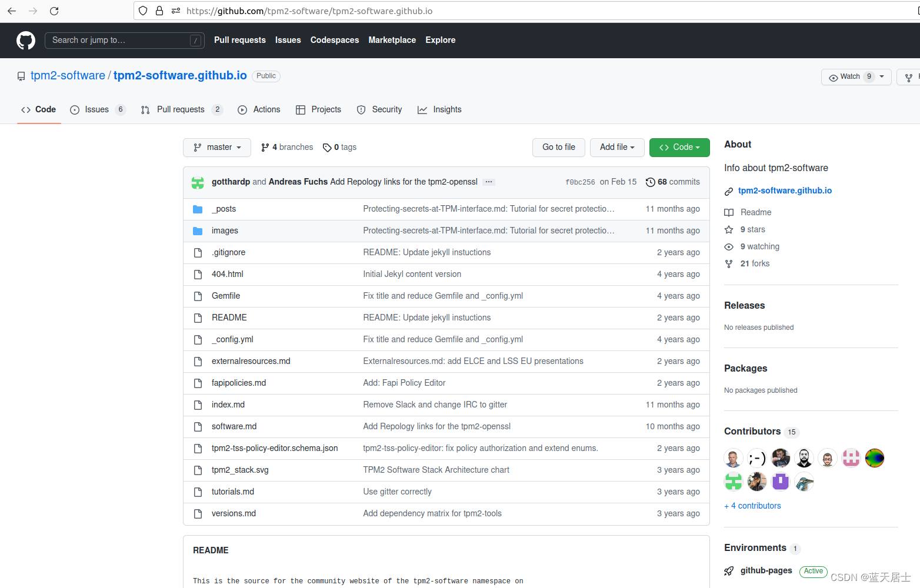Click the Go to file button
This screenshot has width=920, height=588.
[559, 148]
